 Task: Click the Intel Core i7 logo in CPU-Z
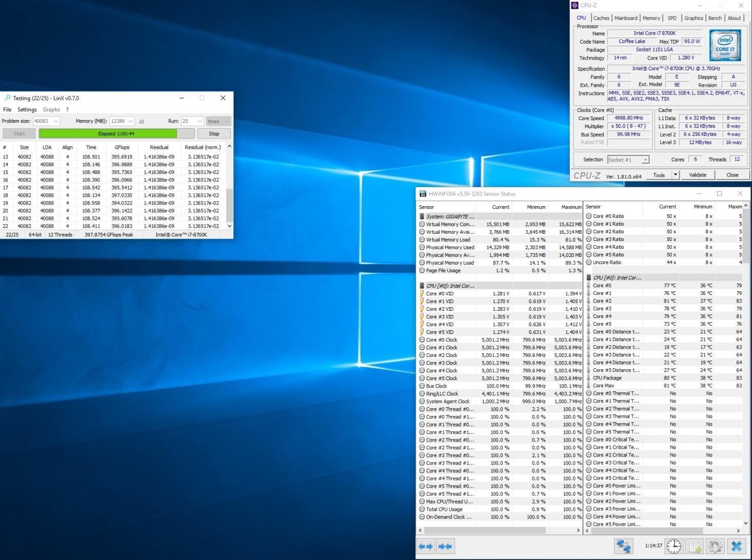[x=725, y=46]
